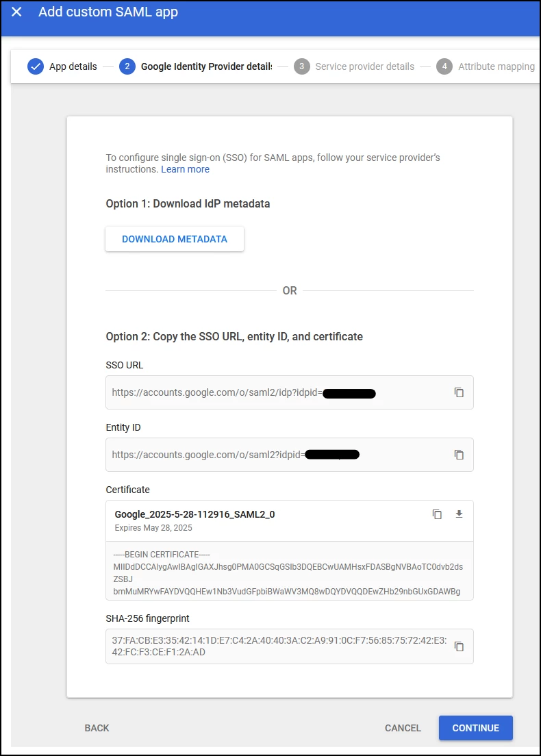Select certificate name Google_2025-5-28-112916_SAML2_0
This screenshot has height=756, width=541.
point(194,514)
